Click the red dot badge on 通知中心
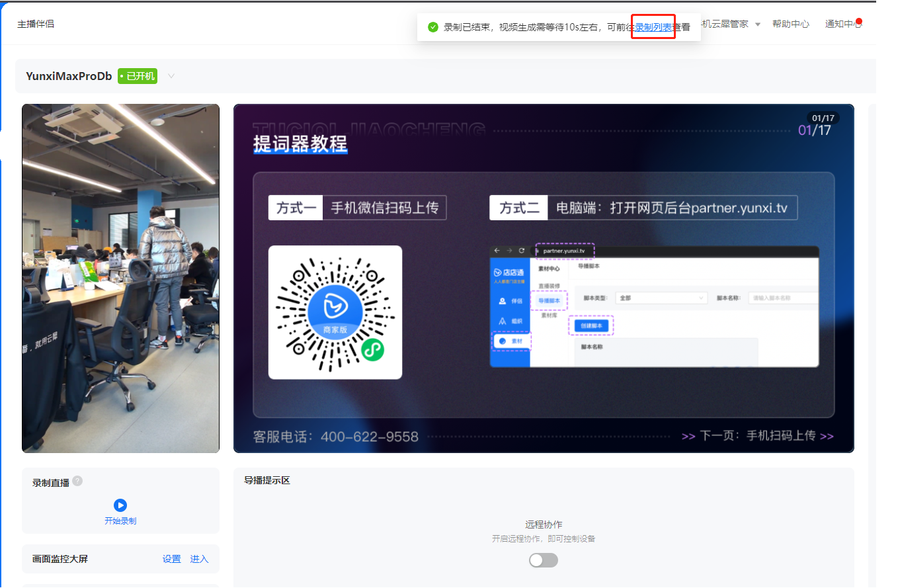 pyautogui.click(x=858, y=21)
